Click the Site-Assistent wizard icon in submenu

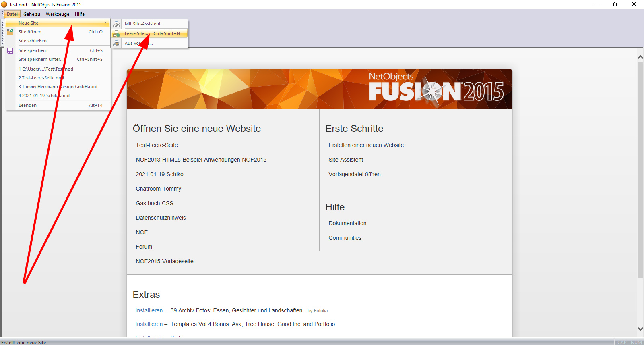[x=116, y=24]
